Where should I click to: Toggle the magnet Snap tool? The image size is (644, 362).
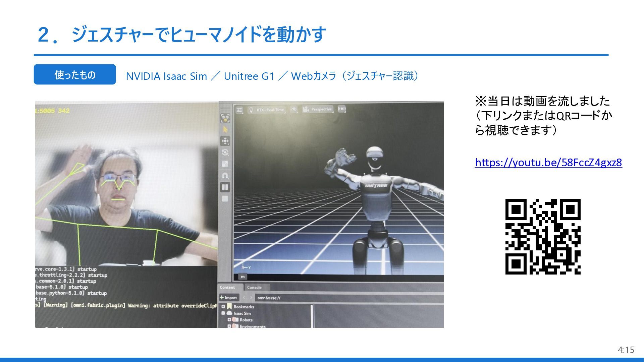click(x=225, y=176)
